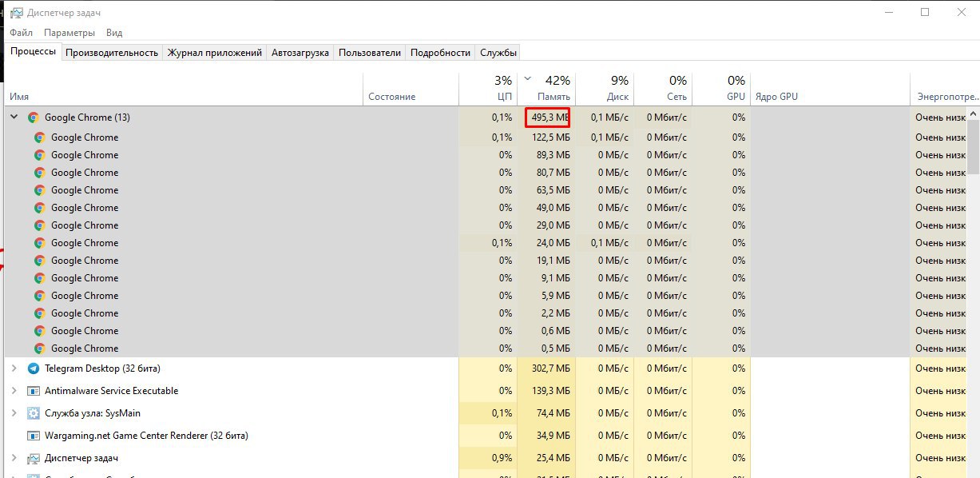The height and width of the screenshot is (478, 980).
Task: Click the 25,4 МБ Диспетчер задач memory value
Action: pos(553,458)
